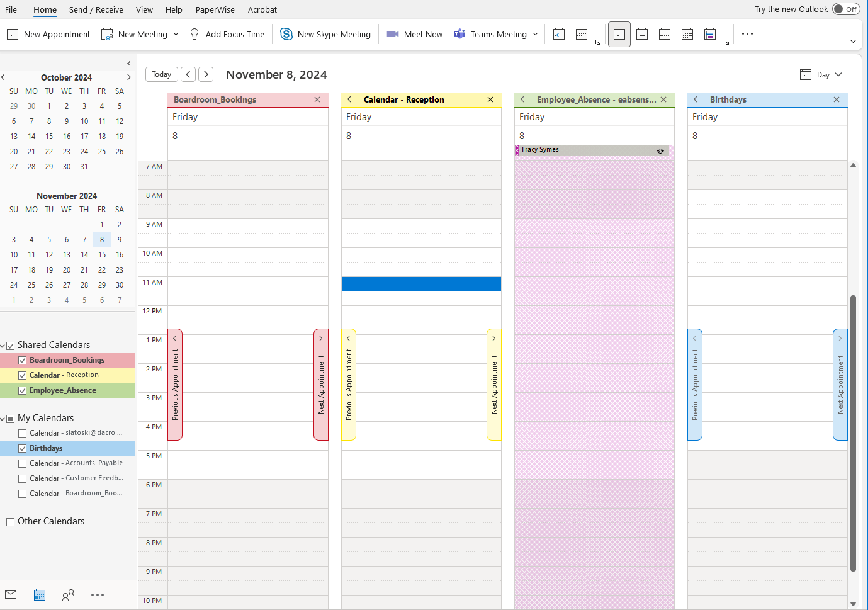Go forward one day with next arrow
The width and height of the screenshot is (868, 610).
[206, 74]
